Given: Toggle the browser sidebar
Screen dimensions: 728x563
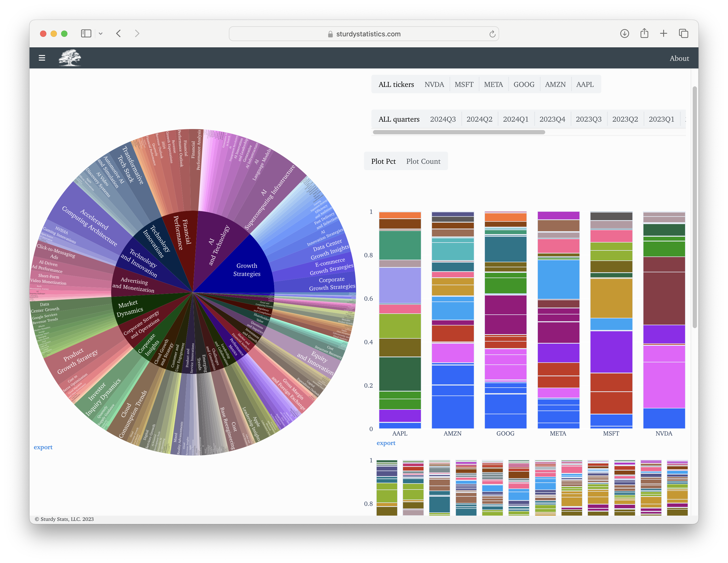Looking at the screenshot, I should point(86,33).
